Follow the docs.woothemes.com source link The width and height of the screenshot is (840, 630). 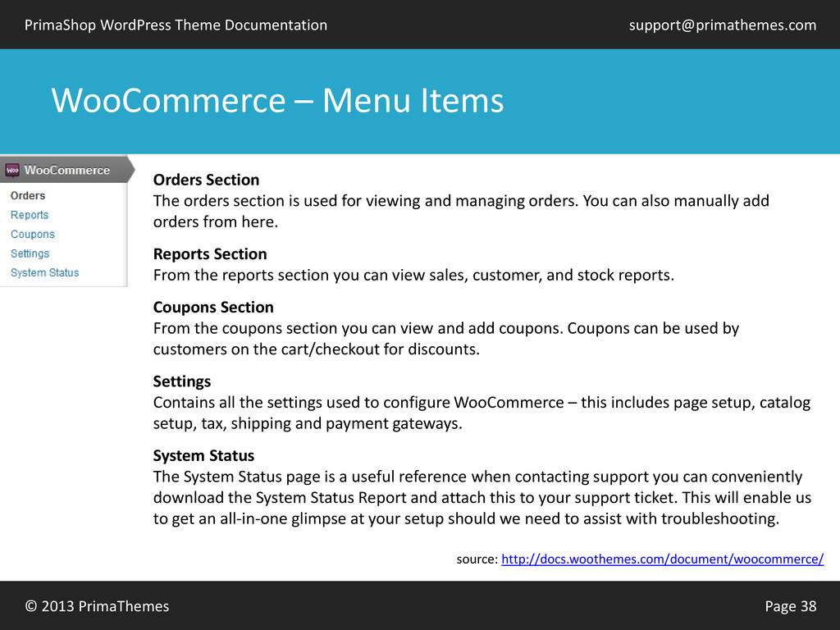(x=662, y=559)
